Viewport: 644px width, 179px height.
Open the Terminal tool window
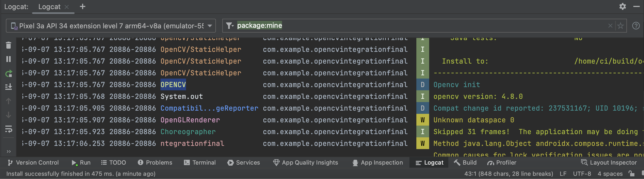(200, 162)
